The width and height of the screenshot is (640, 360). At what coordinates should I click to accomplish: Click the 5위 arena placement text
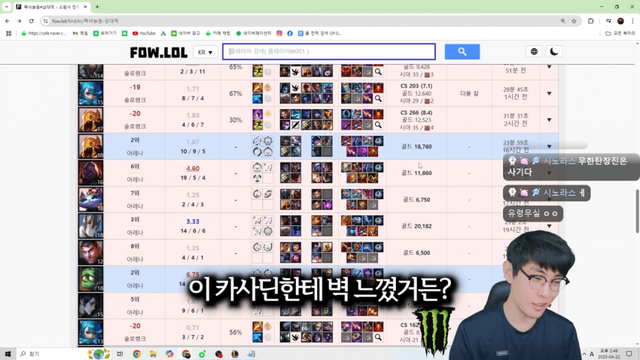(135, 299)
